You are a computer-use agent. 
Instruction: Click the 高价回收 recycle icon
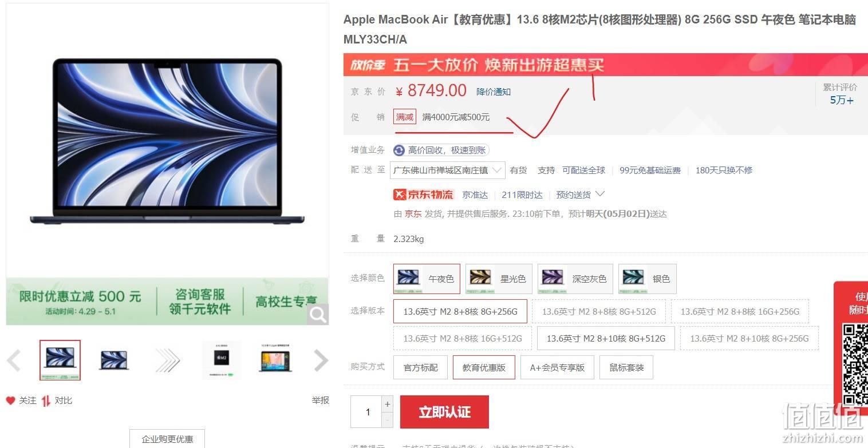click(399, 150)
